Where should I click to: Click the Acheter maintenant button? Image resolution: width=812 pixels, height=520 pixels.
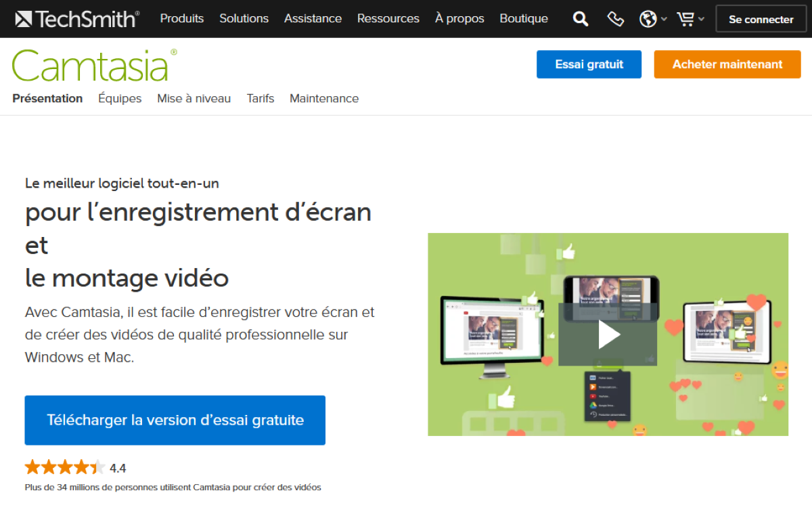727,64
